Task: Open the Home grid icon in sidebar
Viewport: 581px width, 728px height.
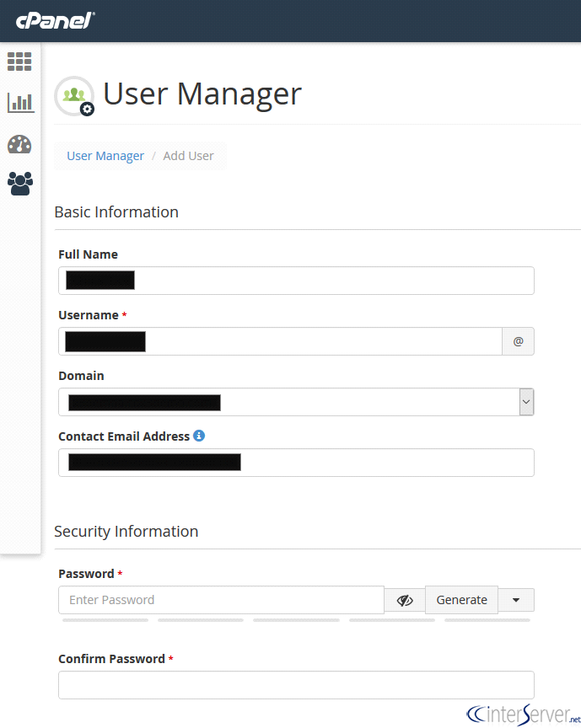Action: tap(19, 62)
